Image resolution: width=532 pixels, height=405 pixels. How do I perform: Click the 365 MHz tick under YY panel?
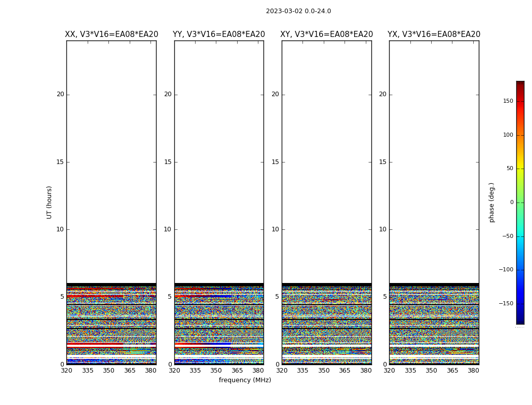coord(237,371)
